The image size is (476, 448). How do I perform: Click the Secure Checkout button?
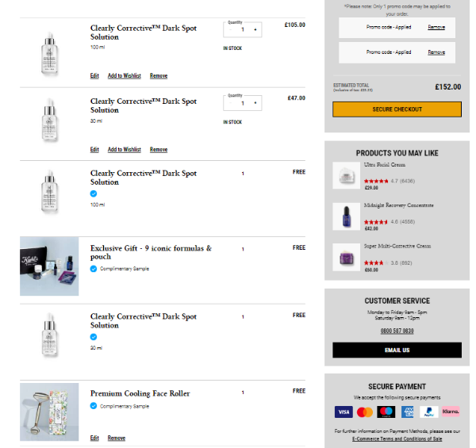point(397,109)
